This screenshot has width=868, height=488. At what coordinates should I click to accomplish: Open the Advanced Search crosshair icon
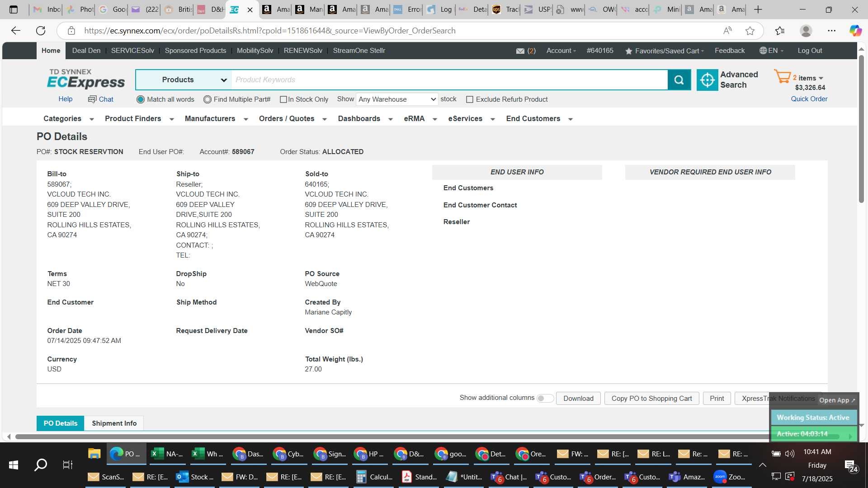[707, 80]
